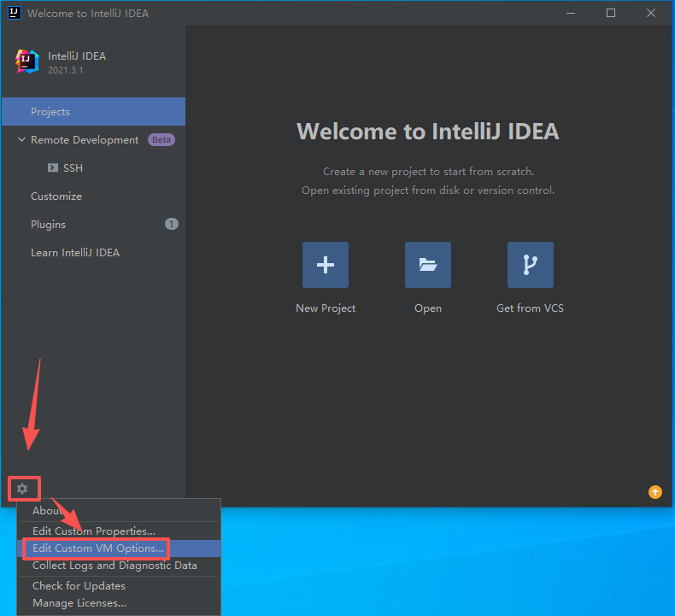Click the Open label text
Screen dimensions: 675x616
pos(428,308)
